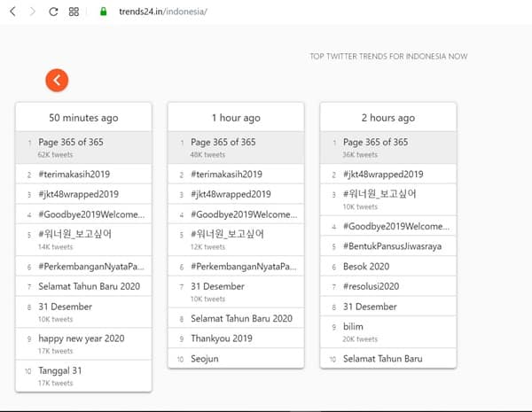The width and height of the screenshot is (532, 412).
Task: Open #jkt48wrapped2019 in 50 minutes ago list
Action: (x=78, y=194)
